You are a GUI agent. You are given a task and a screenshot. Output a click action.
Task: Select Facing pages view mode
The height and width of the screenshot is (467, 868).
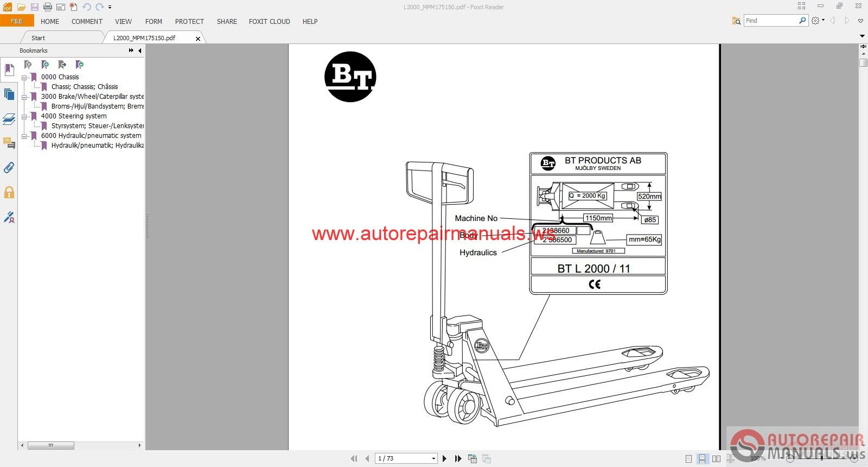[x=716, y=459]
